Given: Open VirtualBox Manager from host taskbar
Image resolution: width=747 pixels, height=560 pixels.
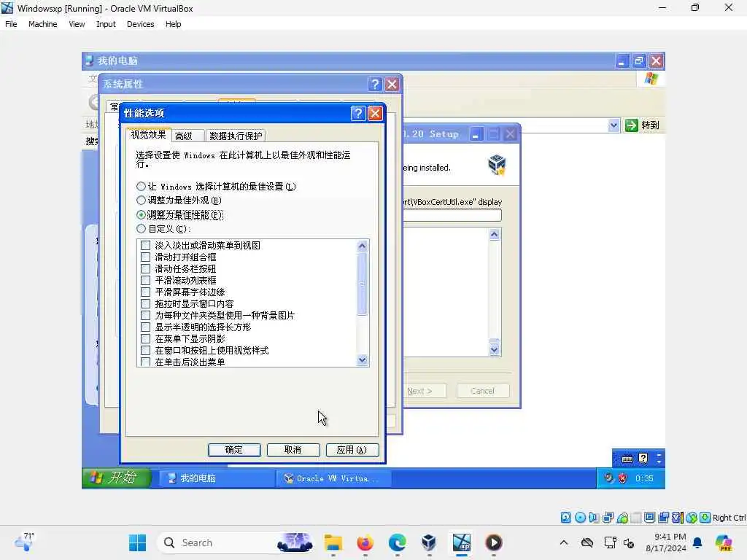Looking at the screenshot, I should tap(429, 542).
